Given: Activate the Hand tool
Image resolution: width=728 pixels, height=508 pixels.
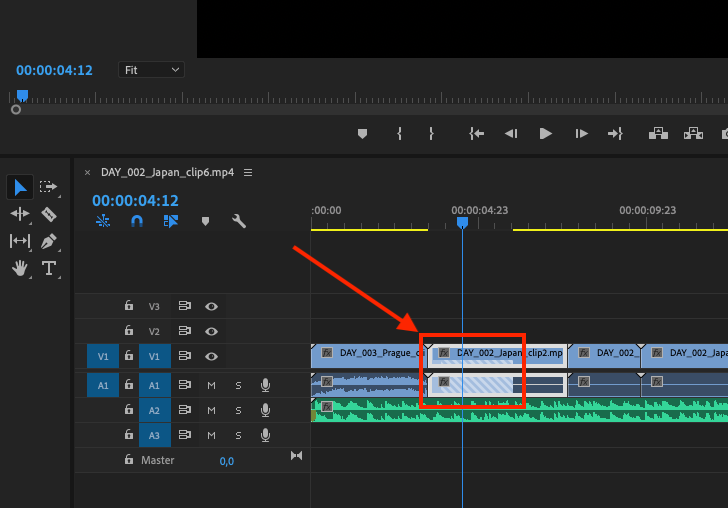Looking at the screenshot, I should (20, 268).
